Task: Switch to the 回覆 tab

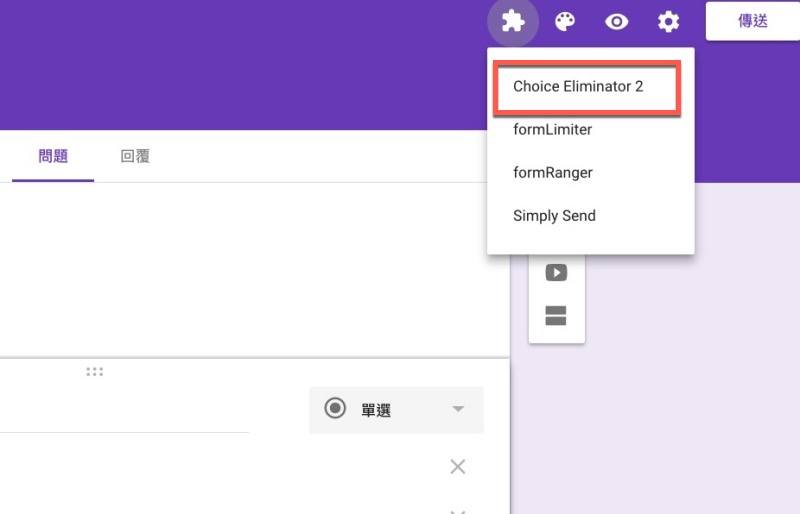Action: point(135,156)
